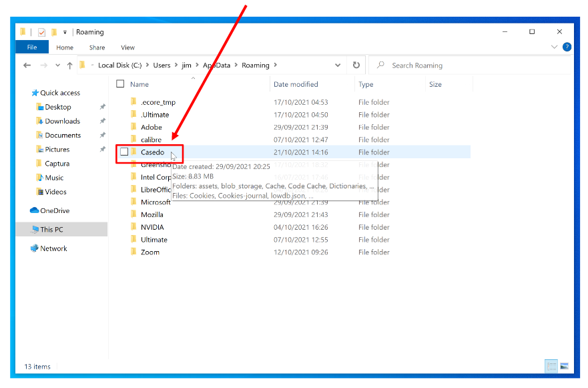This screenshot has width=588, height=388.
Task: Select Quick access in the navigation pane
Action: click(56, 93)
